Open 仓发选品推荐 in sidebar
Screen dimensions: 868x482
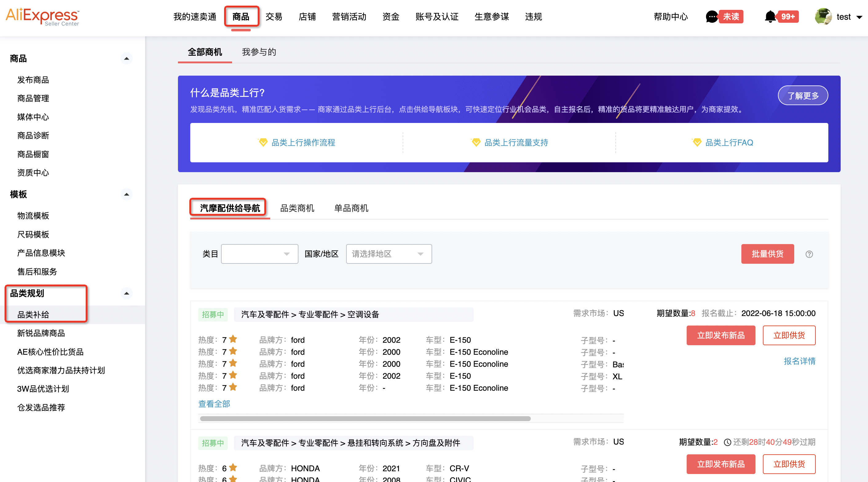tap(41, 408)
